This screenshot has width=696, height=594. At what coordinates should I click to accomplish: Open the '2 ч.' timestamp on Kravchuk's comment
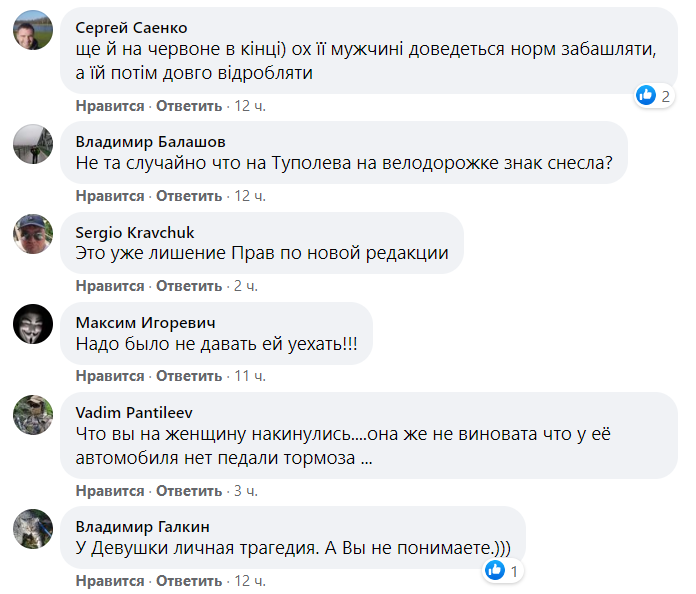pyautogui.click(x=245, y=286)
